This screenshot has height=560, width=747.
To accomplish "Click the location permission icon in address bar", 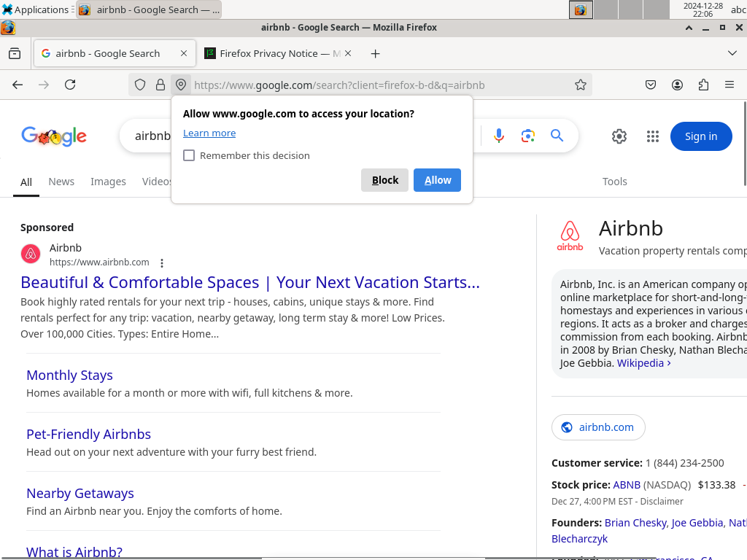I will pyautogui.click(x=181, y=85).
